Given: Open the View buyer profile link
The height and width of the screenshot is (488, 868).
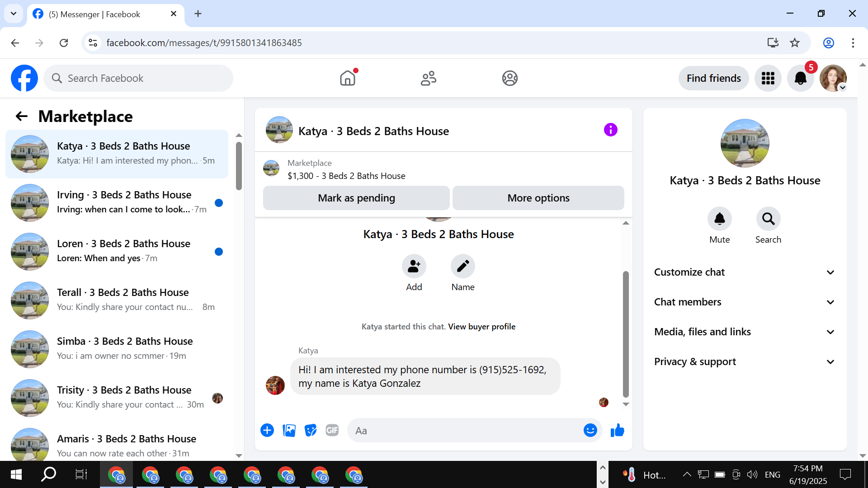Looking at the screenshot, I should (481, 327).
